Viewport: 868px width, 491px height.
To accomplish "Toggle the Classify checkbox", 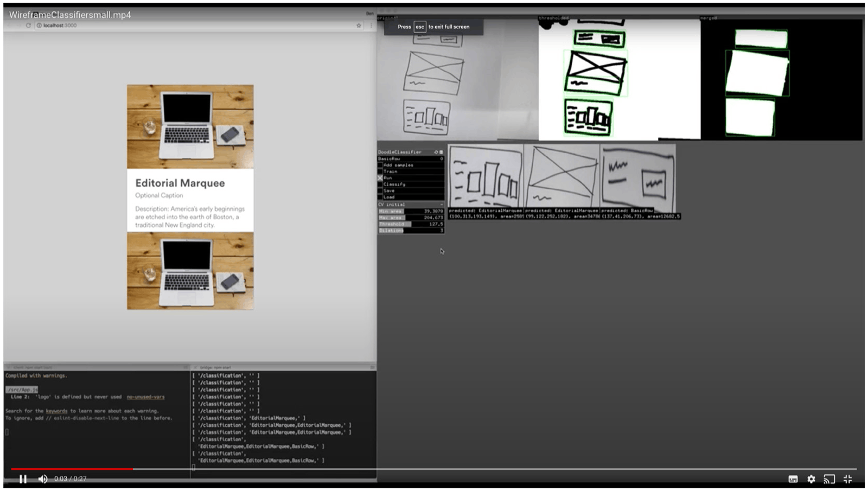I will tap(380, 184).
